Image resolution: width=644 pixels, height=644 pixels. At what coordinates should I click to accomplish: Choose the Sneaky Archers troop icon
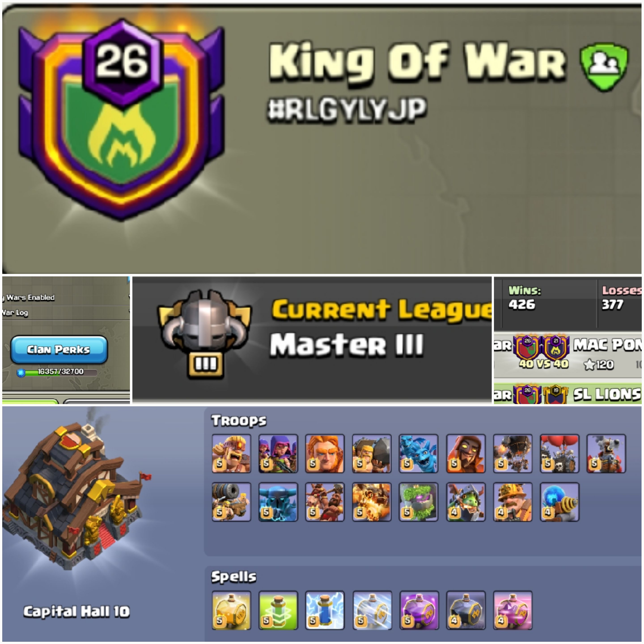(x=278, y=453)
